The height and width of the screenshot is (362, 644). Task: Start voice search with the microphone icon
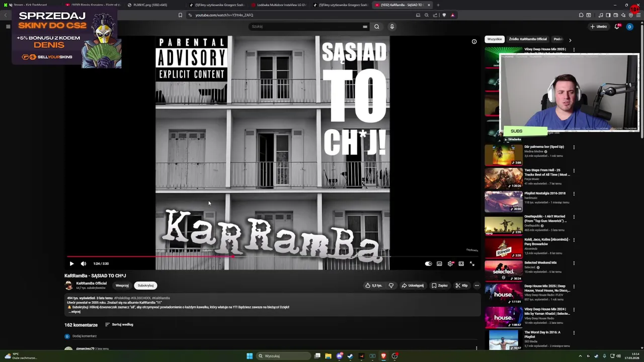[x=392, y=27]
